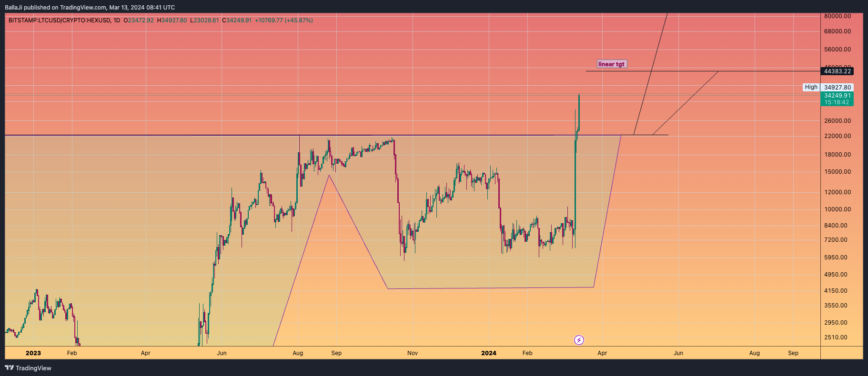Click the 2510.00 price axis label
This screenshot has width=868, height=376.
[836, 337]
